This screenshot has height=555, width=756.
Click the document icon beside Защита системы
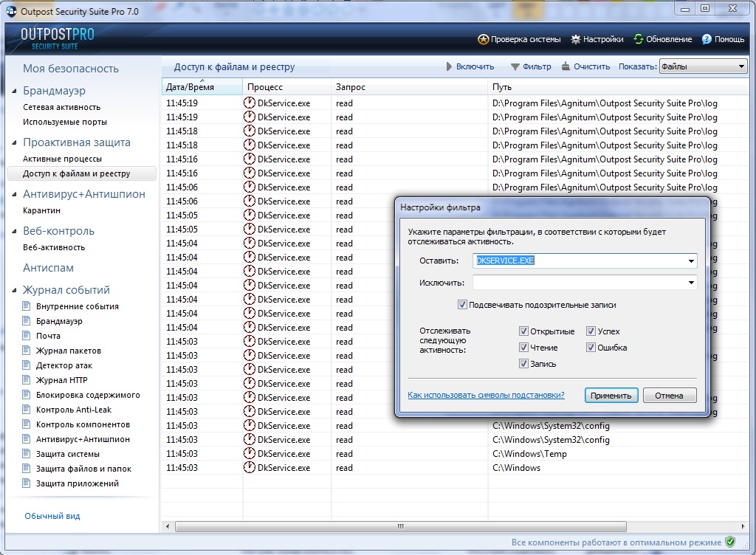[27, 454]
